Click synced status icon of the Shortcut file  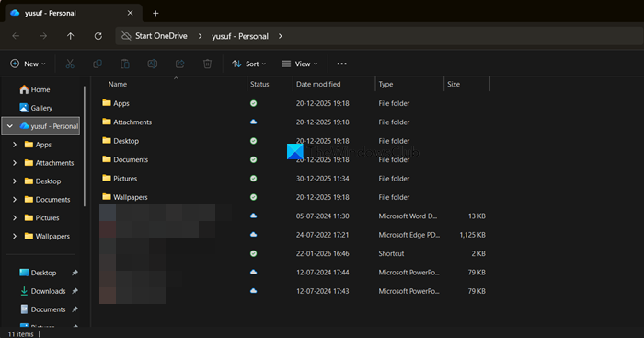(x=253, y=253)
